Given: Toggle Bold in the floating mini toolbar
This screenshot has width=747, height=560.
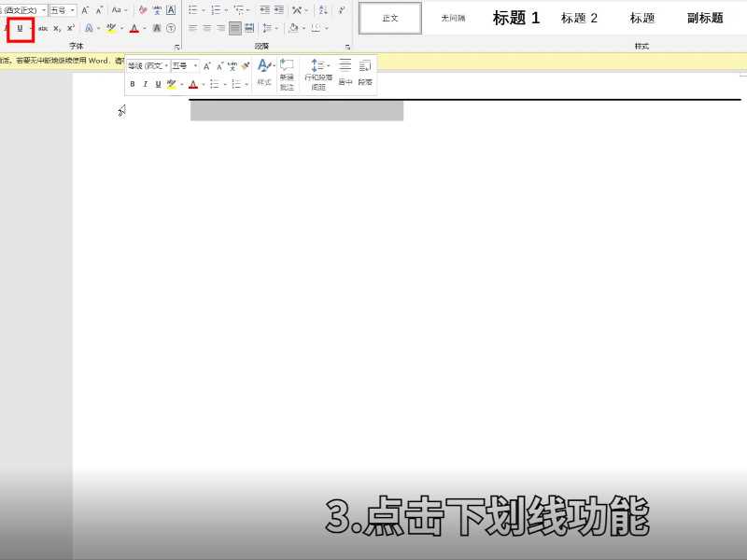Looking at the screenshot, I should [133, 83].
